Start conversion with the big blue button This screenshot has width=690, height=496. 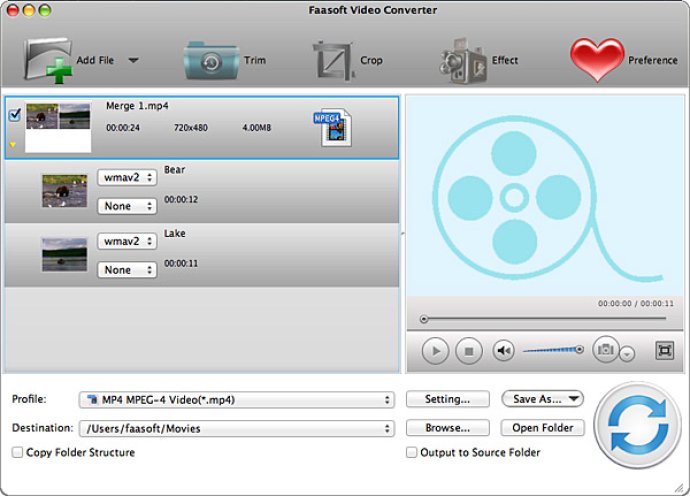pos(637,425)
